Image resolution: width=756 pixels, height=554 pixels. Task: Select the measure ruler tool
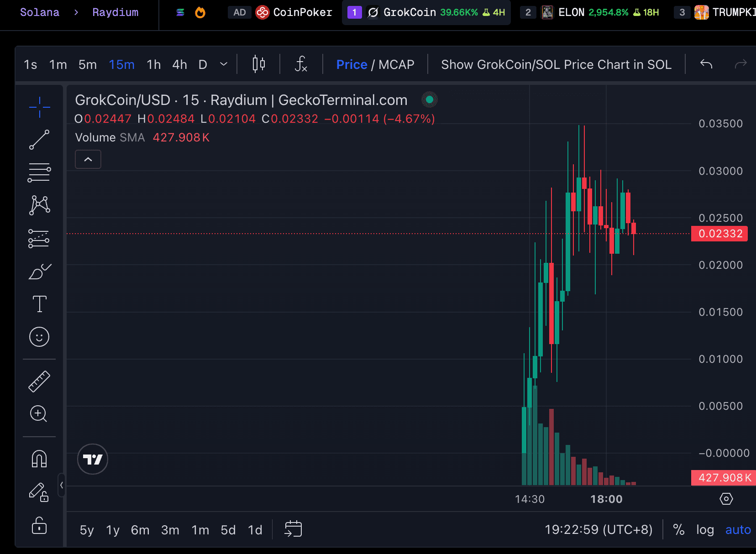(39, 381)
